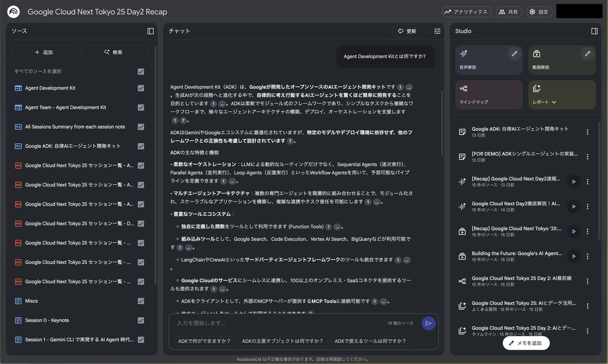608x364 pixels.
Task: Click the document icon beside Miscs source
Action: (18, 301)
